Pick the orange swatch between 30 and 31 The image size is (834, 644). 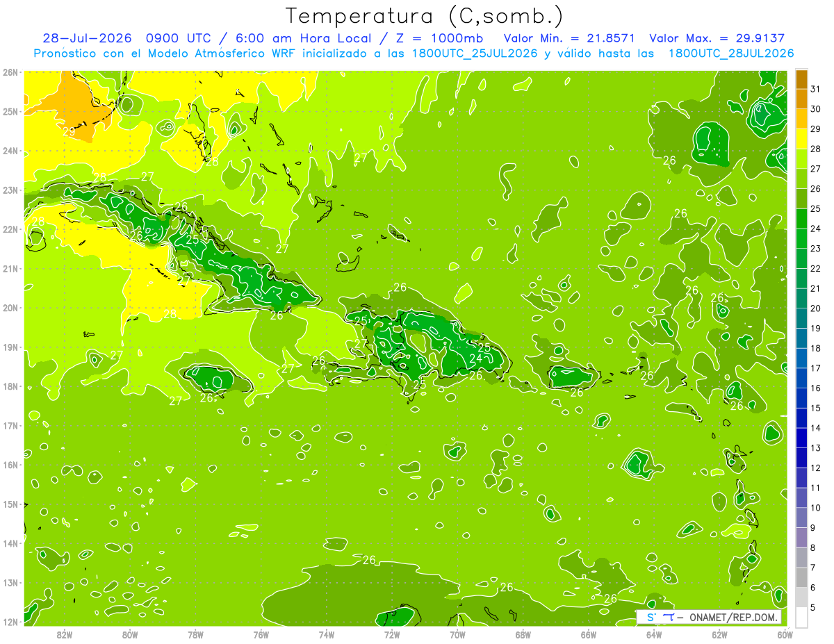point(801,99)
